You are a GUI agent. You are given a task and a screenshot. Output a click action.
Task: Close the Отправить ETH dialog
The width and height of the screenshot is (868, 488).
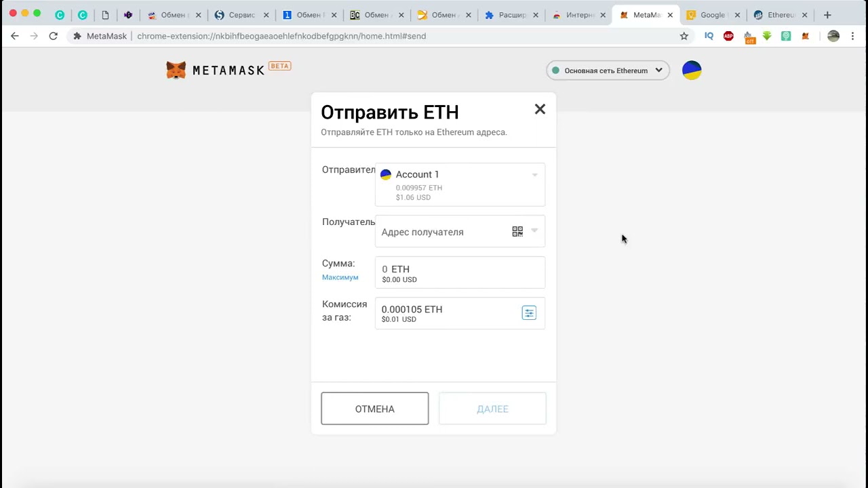[x=540, y=109]
